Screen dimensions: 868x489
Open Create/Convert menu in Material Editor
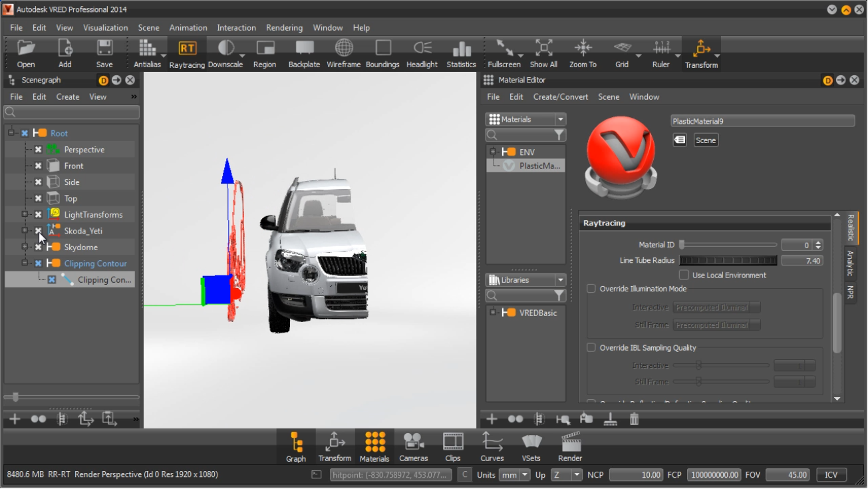point(561,97)
